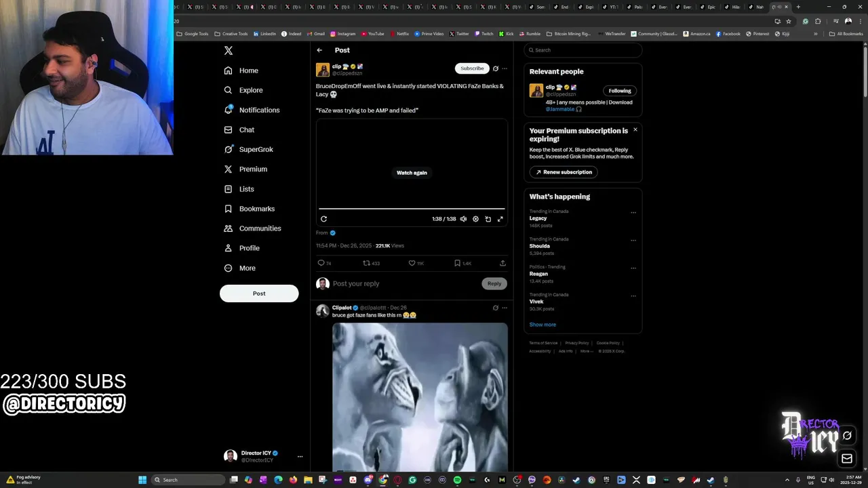Open the Windows Start menu
The width and height of the screenshot is (868, 488).
[142, 480]
